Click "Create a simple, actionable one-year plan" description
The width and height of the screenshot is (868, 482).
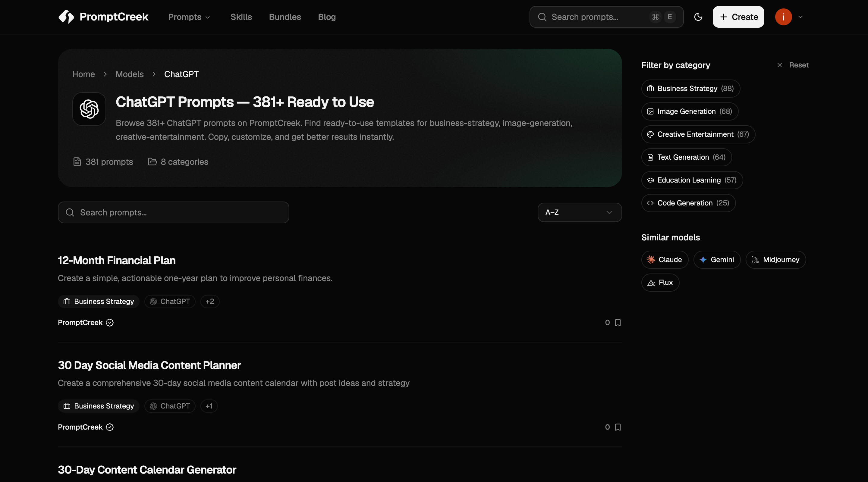pos(195,278)
